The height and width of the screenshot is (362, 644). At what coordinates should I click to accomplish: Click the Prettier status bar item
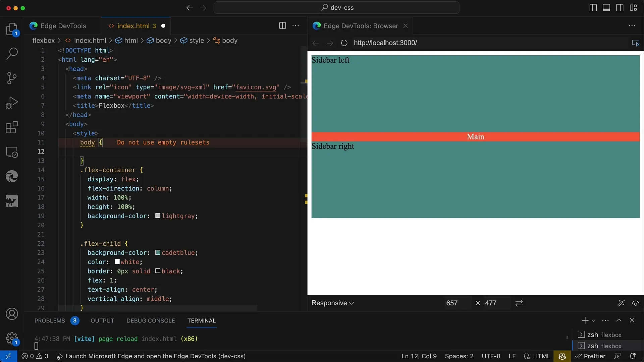point(591,356)
